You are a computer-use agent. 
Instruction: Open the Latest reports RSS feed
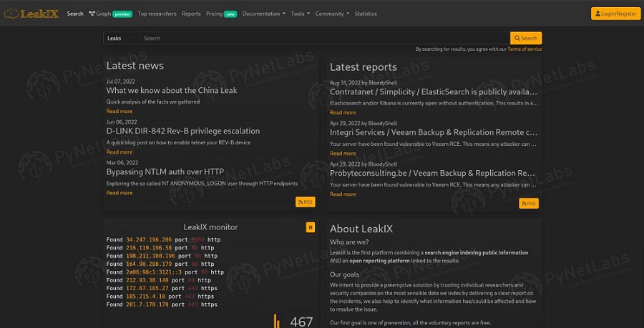pos(529,204)
